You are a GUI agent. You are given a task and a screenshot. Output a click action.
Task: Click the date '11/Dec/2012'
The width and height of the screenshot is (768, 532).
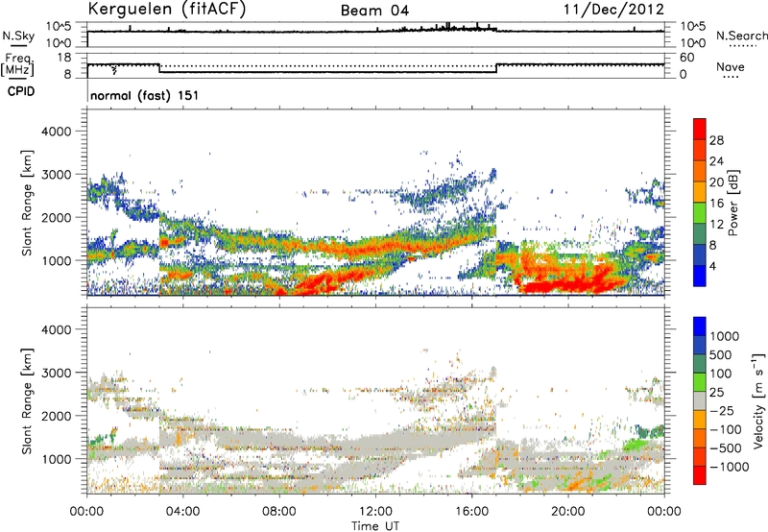coord(613,10)
